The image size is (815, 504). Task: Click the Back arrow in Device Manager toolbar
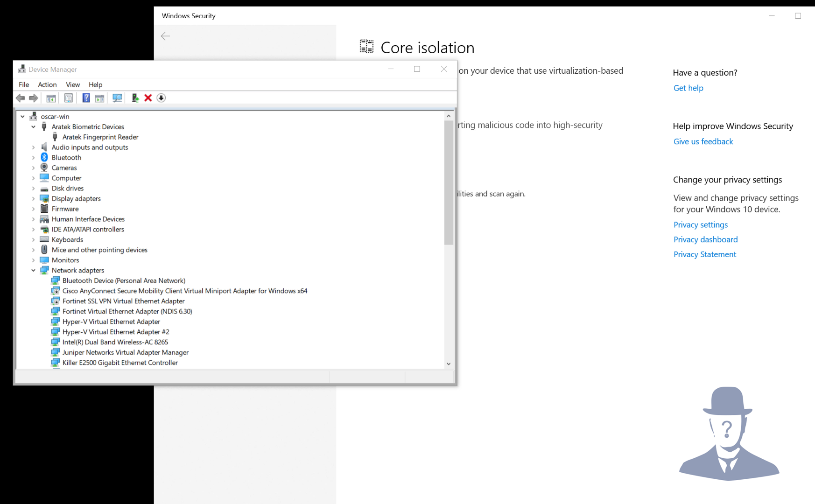click(x=21, y=98)
